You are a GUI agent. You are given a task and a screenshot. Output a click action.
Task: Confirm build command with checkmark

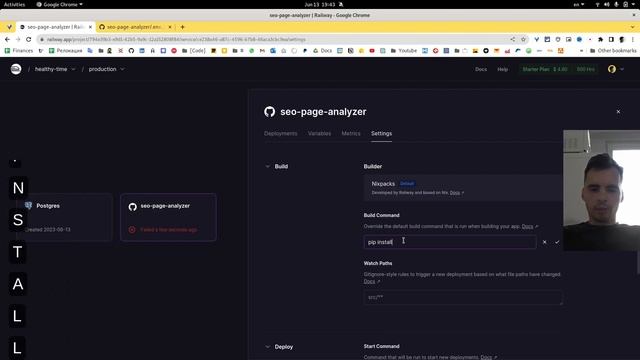[557, 242]
